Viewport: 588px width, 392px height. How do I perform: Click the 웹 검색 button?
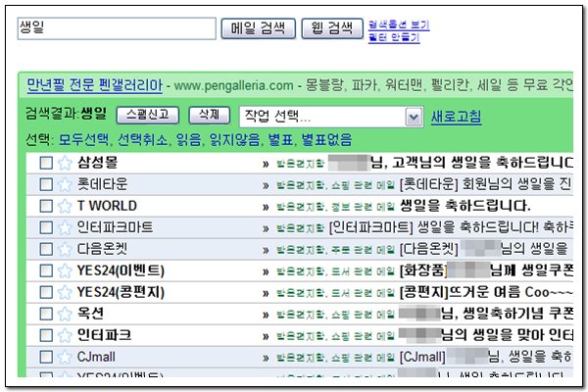(332, 28)
